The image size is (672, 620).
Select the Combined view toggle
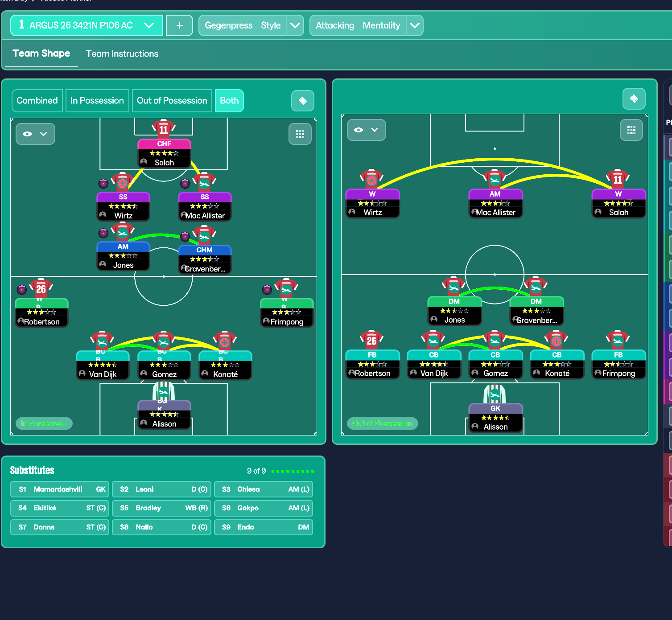click(x=37, y=101)
